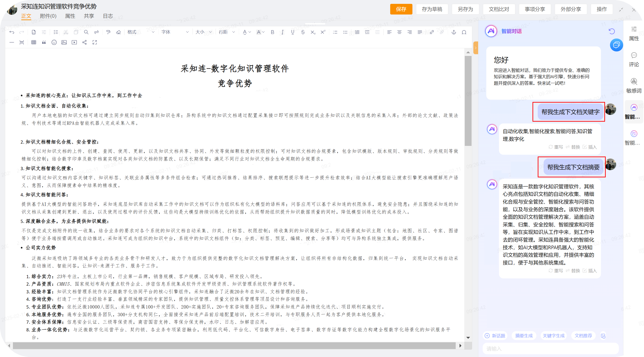Image resolution: width=644 pixels, height=357 pixels.
Task: Switch to the 属性 tab under the title
Action: [x=70, y=16]
